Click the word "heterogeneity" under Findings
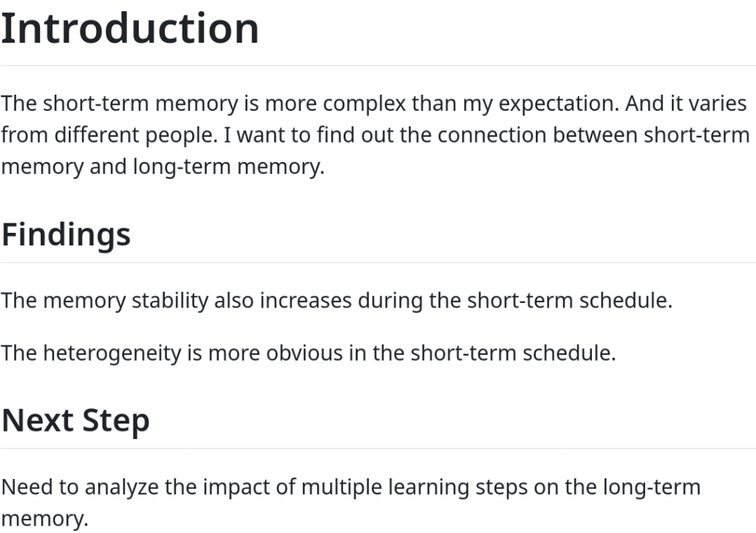 tap(112, 353)
